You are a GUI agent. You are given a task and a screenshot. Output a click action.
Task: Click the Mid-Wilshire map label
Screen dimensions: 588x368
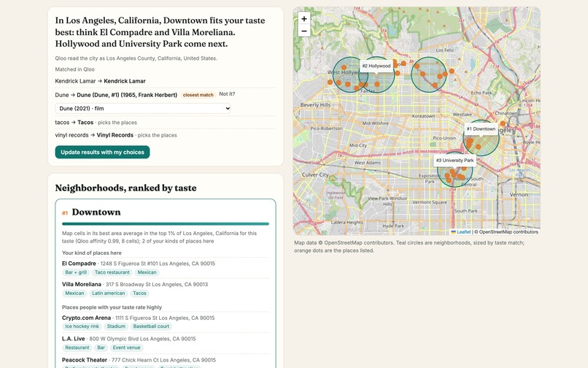point(376,123)
